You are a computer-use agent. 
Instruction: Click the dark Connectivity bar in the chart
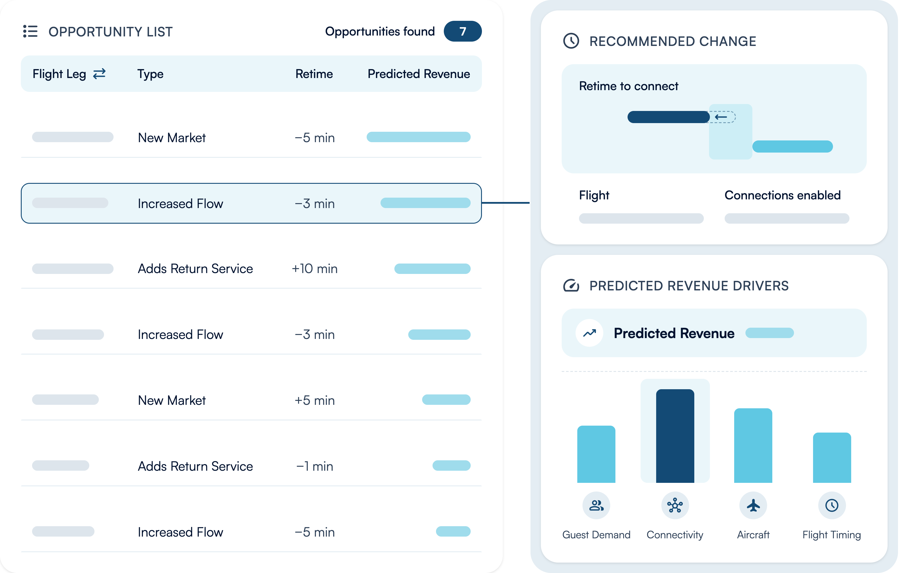675,436
